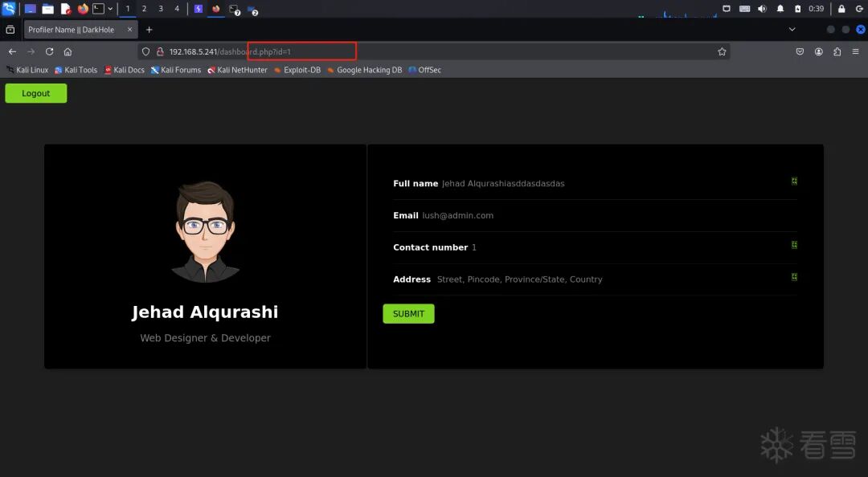Click the shield tracking-protection icon in address bar
The width and height of the screenshot is (868, 477).
[145, 51]
